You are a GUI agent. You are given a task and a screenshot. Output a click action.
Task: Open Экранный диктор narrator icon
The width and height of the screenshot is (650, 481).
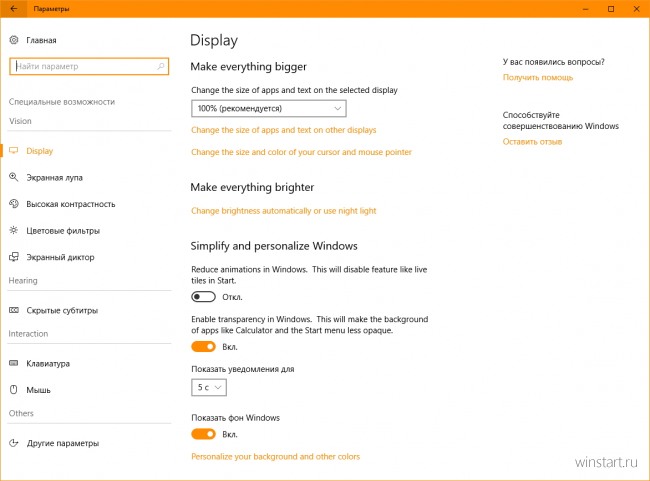(x=14, y=257)
